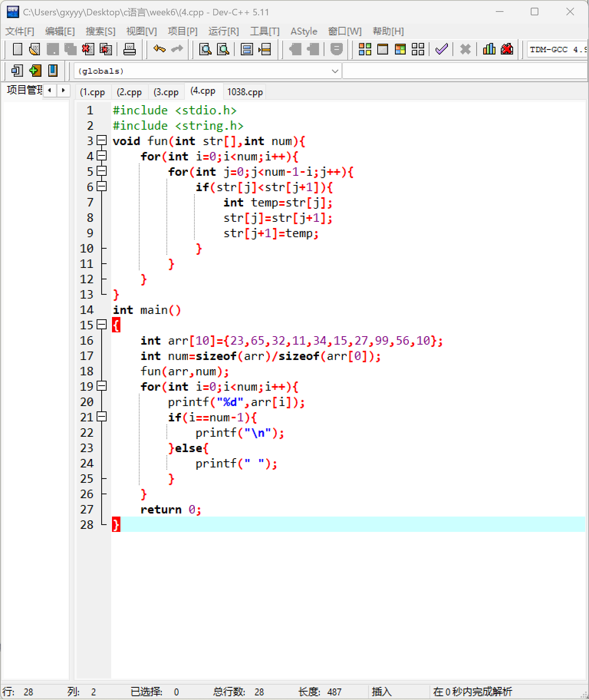Switch to the (2.cpp tab
Image resolution: width=589 pixels, height=700 pixels.
click(x=129, y=92)
